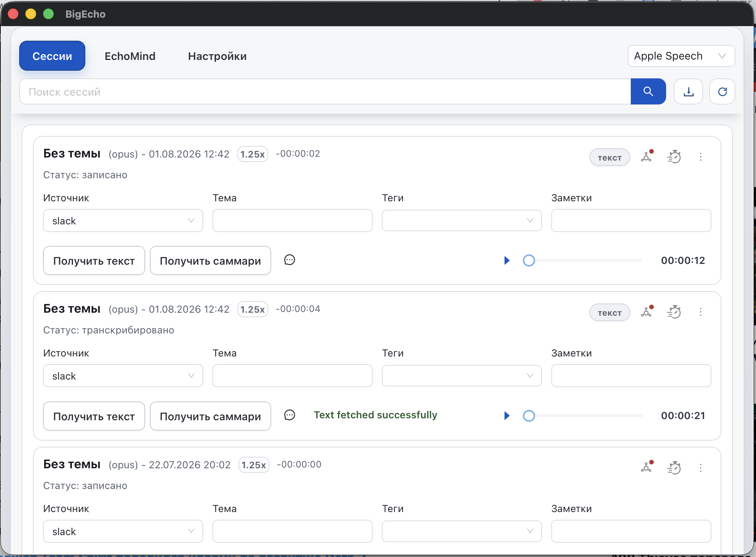This screenshot has height=557, width=756.
Task: Click the refresh sessions icon
Action: pyautogui.click(x=722, y=91)
